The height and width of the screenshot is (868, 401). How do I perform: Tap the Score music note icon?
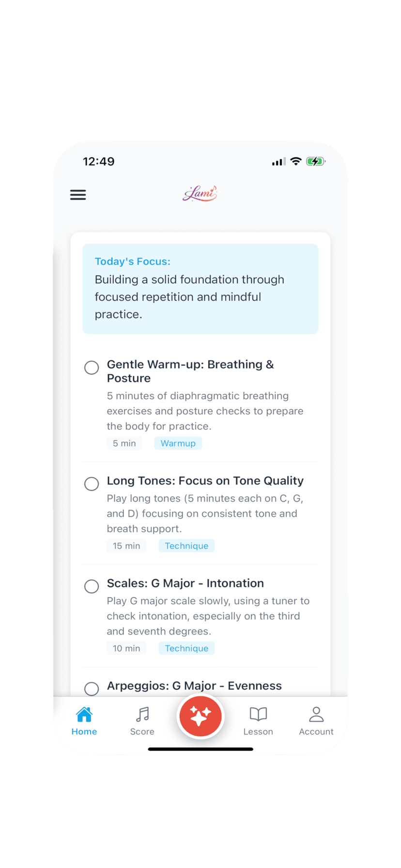142,714
